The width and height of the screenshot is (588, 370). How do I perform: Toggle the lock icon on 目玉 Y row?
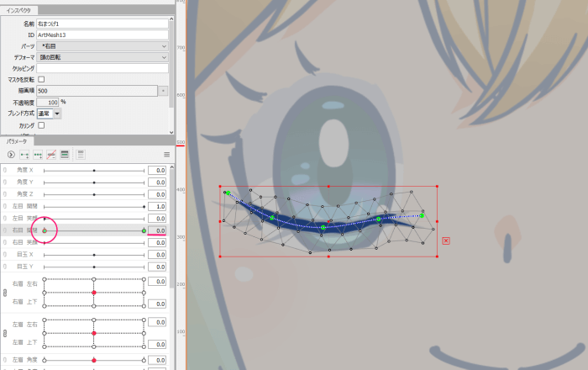pos(5,267)
